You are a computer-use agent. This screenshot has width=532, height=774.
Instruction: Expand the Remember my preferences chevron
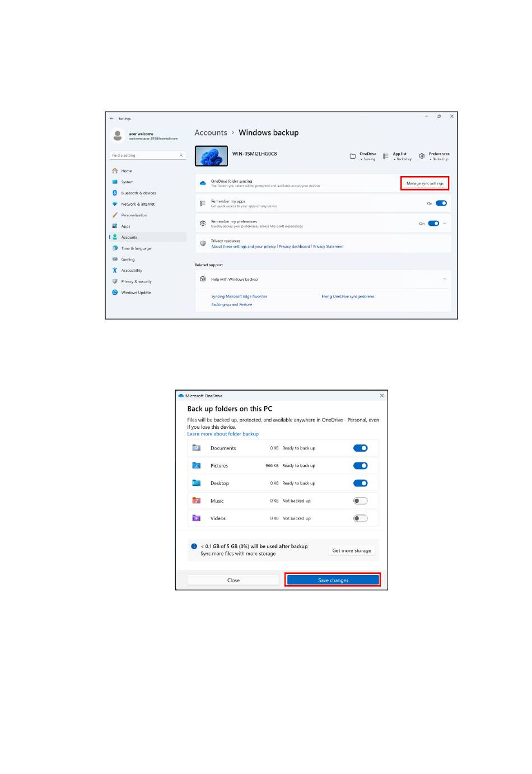[445, 223]
